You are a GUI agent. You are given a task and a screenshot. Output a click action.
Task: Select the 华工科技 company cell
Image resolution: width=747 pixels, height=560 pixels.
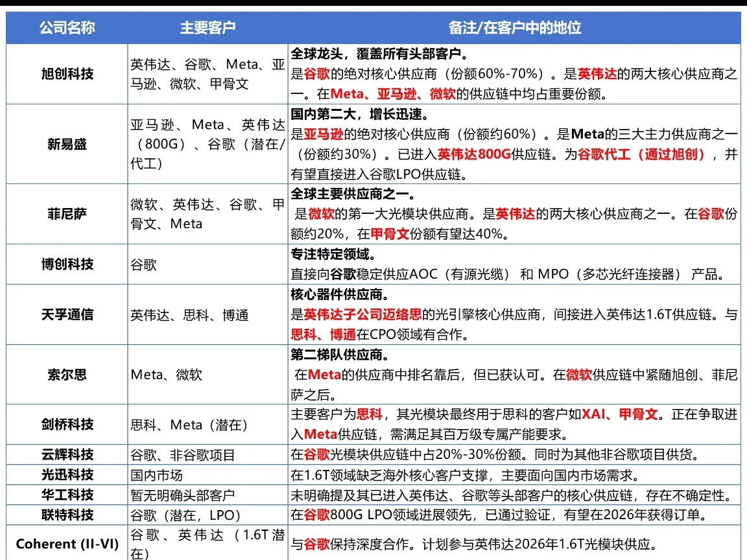click(67, 495)
